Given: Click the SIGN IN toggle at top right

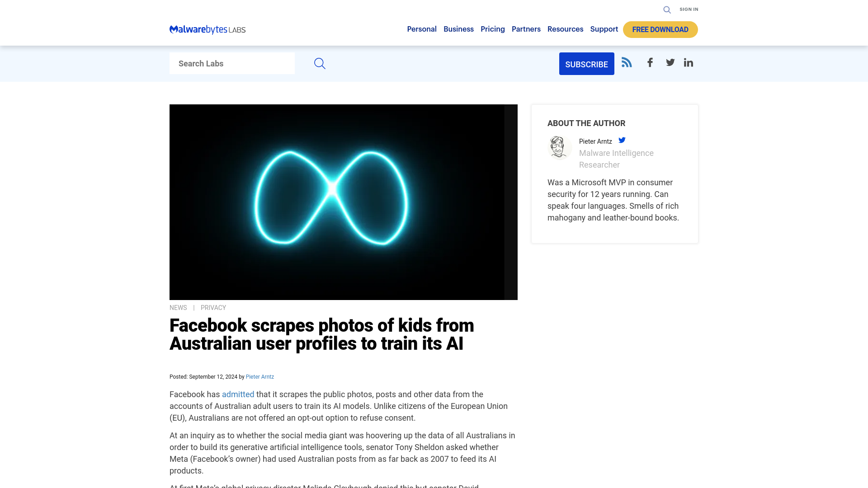Looking at the screenshot, I should (689, 9).
